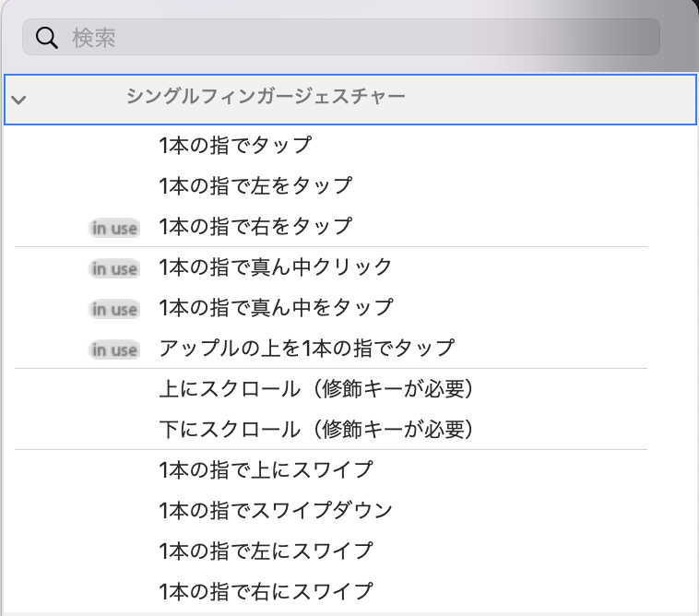Pick 1本の指で右にスワイプ
This screenshot has width=699, height=616.
[x=267, y=591]
